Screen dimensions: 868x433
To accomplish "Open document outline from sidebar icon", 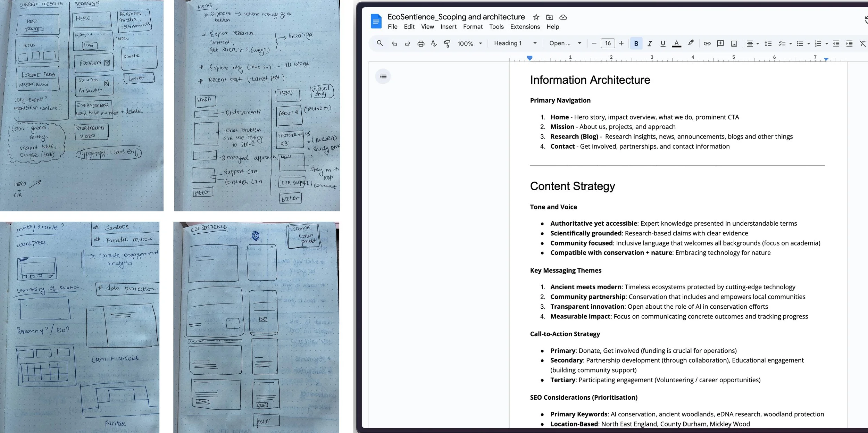I will point(383,76).
